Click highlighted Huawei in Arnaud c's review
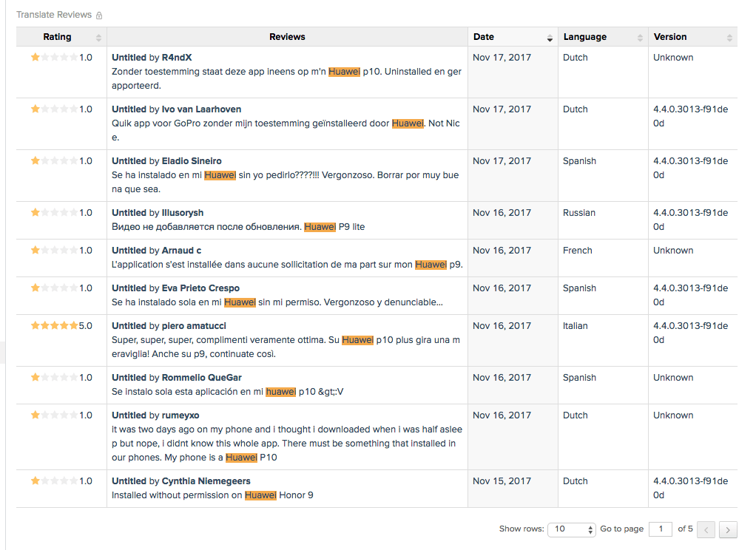Image resolution: width=756 pixels, height=550 pixels. coord(431,265)
